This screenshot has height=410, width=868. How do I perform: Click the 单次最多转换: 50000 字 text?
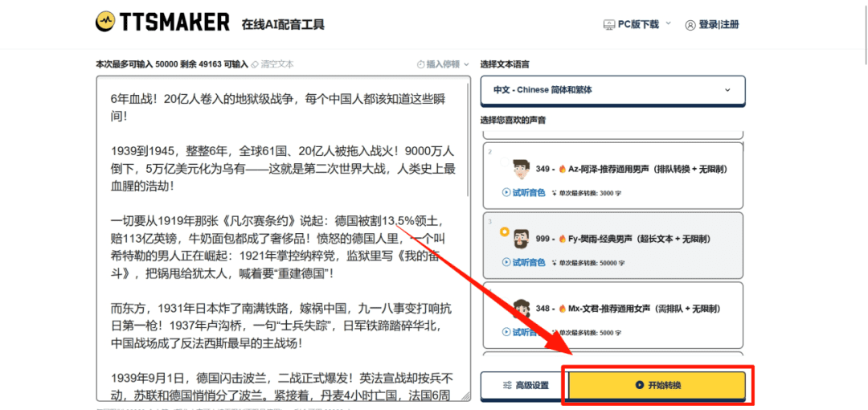coord(592,263)
